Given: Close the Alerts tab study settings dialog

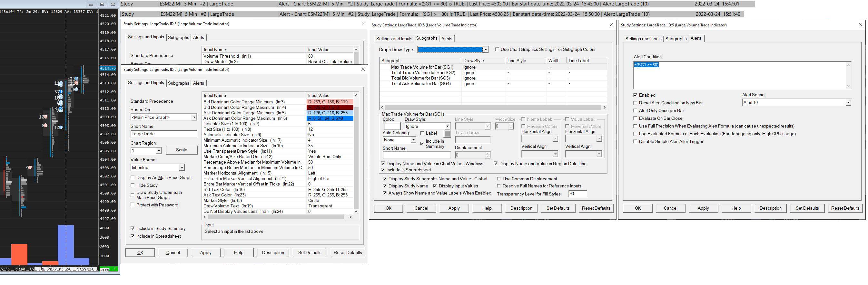Looking at the screenshot, I should tap(860, 25).
